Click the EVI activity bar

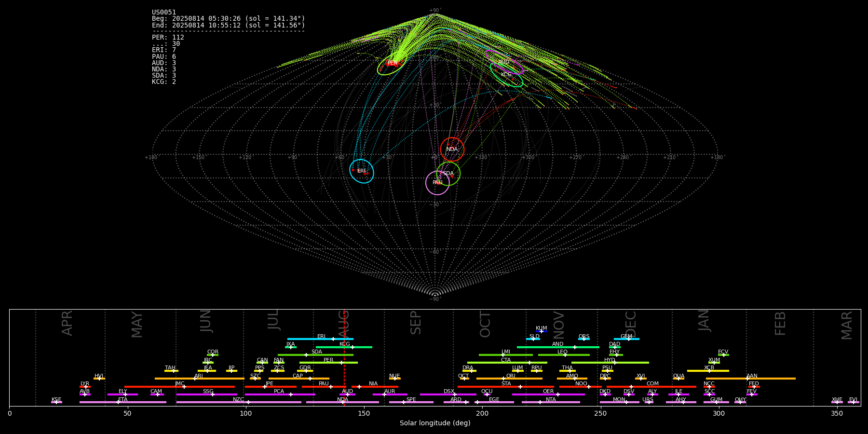point(854,402)
